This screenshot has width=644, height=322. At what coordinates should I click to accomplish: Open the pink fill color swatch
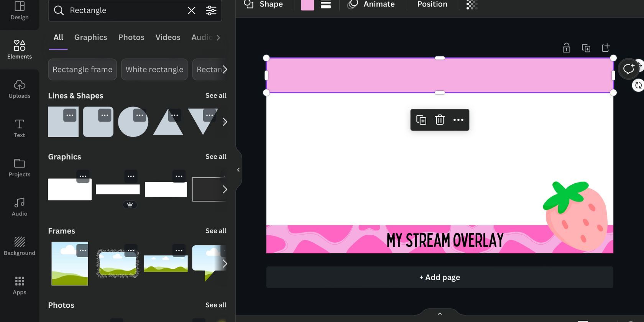click(x=307, y=5)
